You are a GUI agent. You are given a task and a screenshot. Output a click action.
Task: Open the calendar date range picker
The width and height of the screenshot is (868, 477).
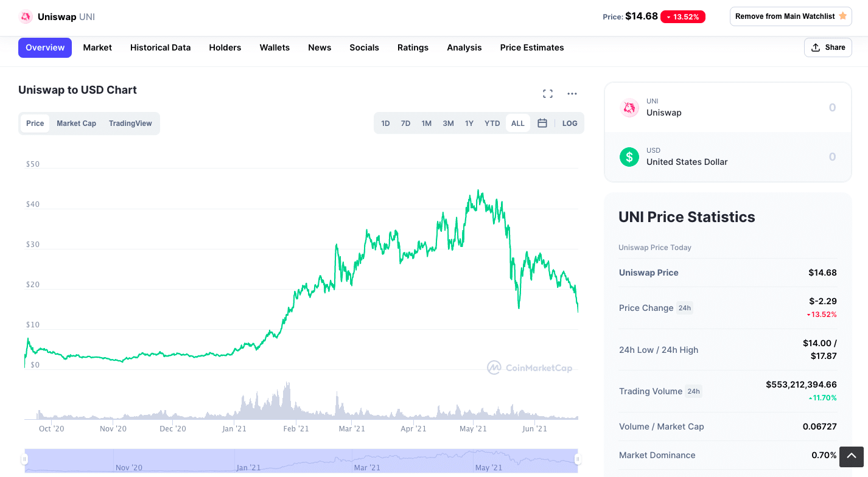click(542, 123)
